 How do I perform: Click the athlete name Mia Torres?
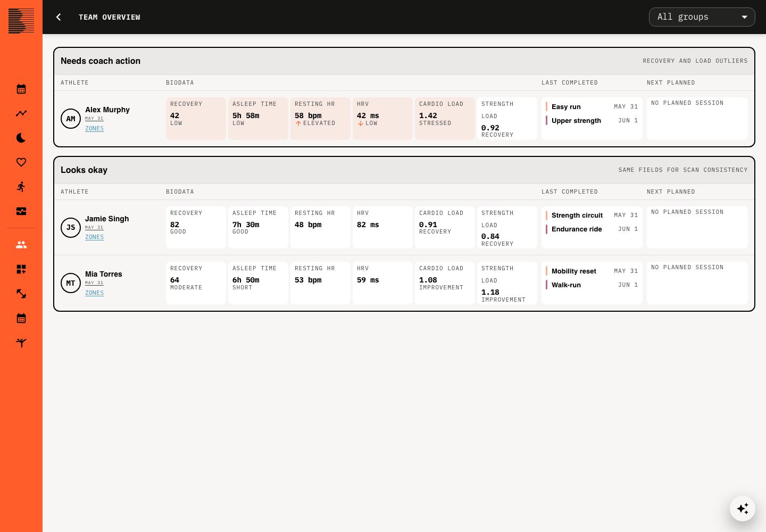coord(104,274)
